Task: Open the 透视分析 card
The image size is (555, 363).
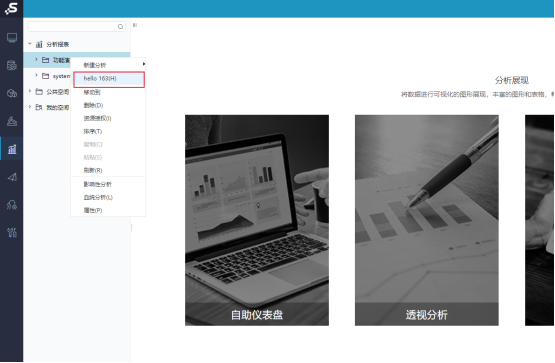Action: (x=427, y=220)
